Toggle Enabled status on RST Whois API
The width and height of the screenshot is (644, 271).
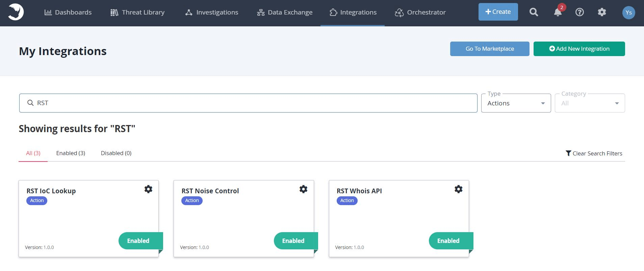click(451, 241)
